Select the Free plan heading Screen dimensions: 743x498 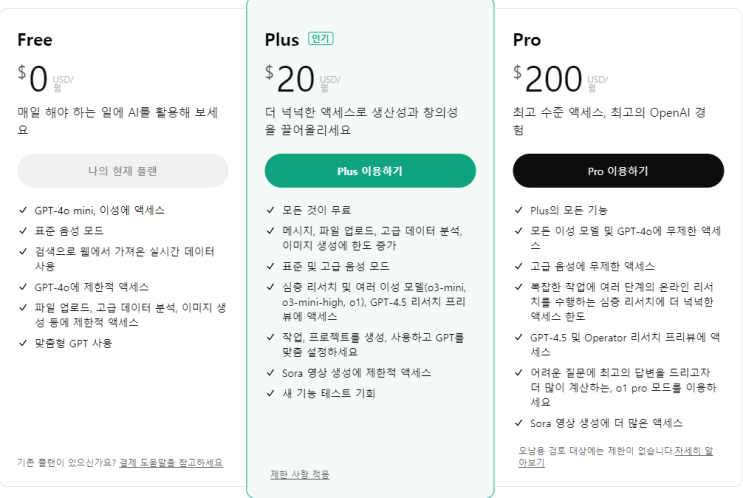(35, 40)
